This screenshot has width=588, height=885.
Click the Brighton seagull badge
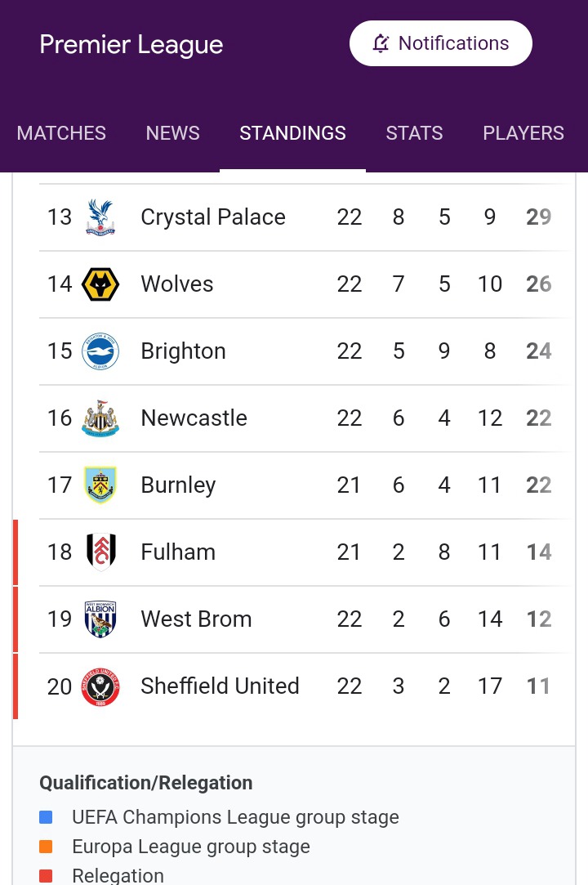(x=100, y=351)
